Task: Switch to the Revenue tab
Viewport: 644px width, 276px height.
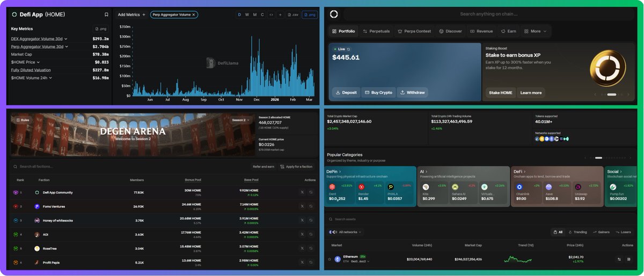Action: click(481, 31)
